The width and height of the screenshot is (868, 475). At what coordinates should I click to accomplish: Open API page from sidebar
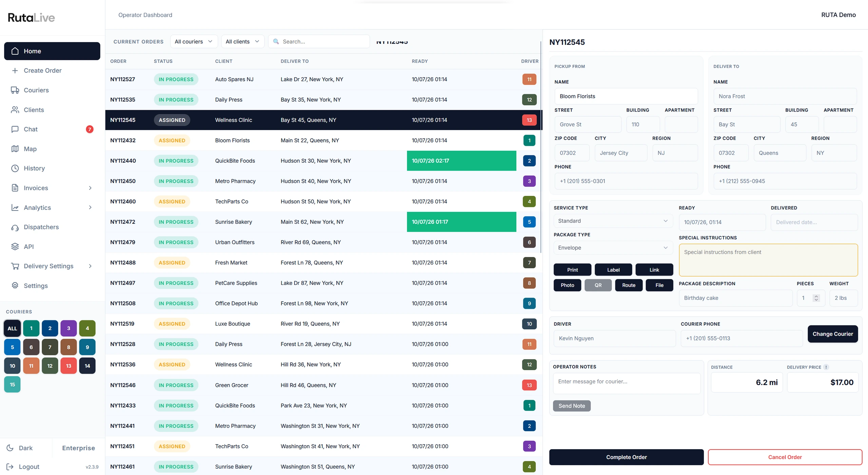(52, 246)
